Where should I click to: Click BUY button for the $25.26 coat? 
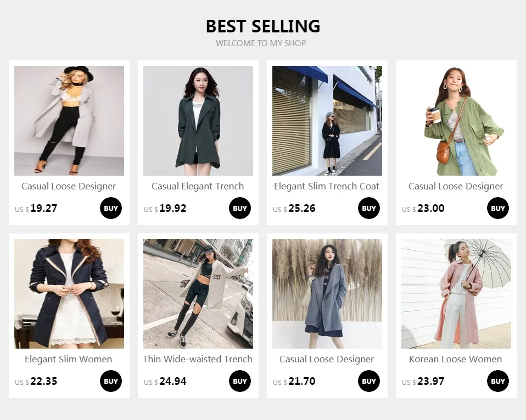[369, 208]
